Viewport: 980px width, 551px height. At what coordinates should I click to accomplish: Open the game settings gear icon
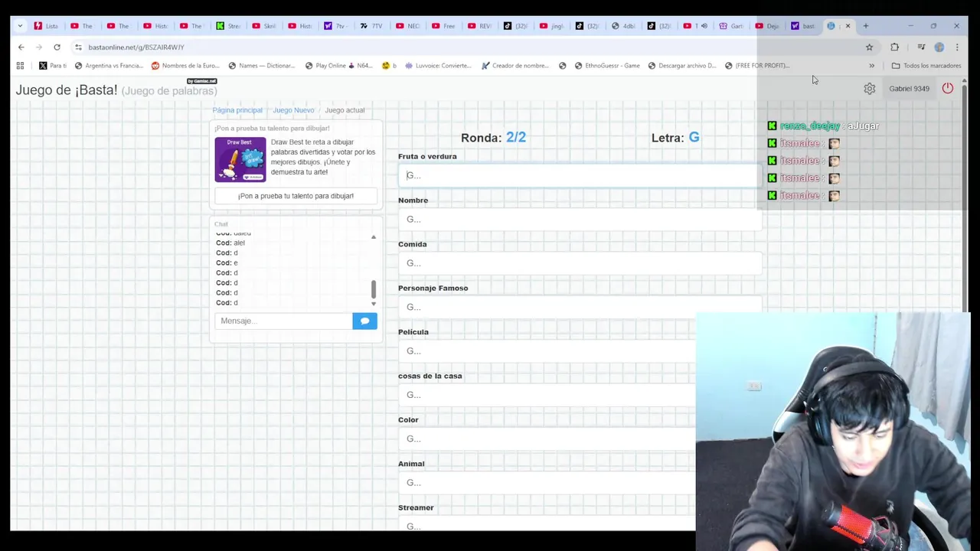pos(869,89)
